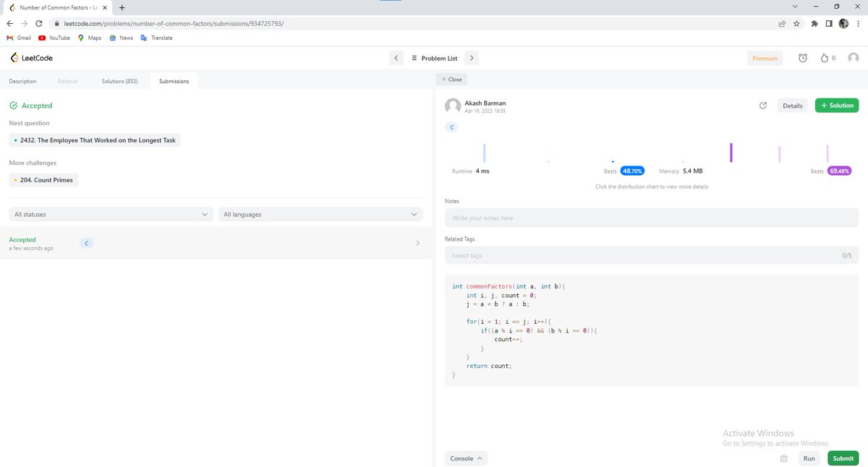This screenshot has width=868, height=467.
Task: Click the Beats 69.48% badge
Action: [x=840, y=171]
